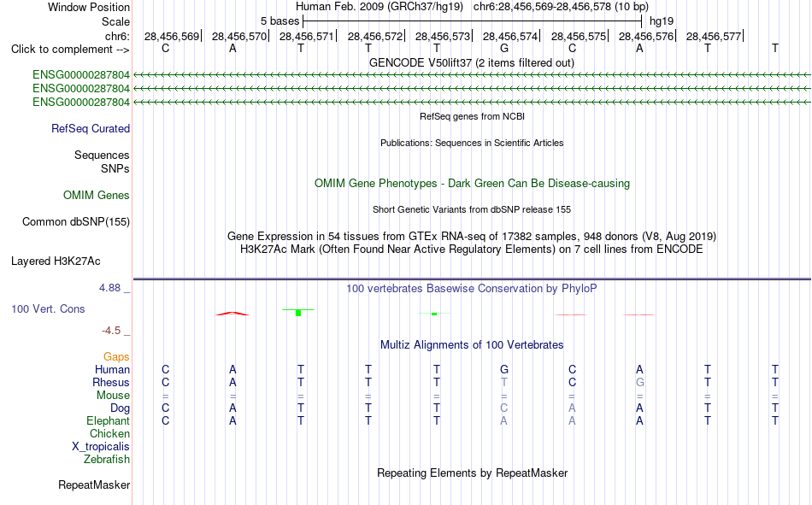
Task: Select the Dog alignment row label
Action: click(x=120, y=408)
